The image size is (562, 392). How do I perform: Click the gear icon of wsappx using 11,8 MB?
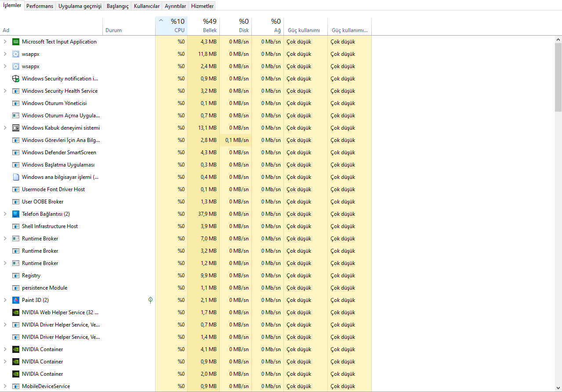[x=16, y=54]
